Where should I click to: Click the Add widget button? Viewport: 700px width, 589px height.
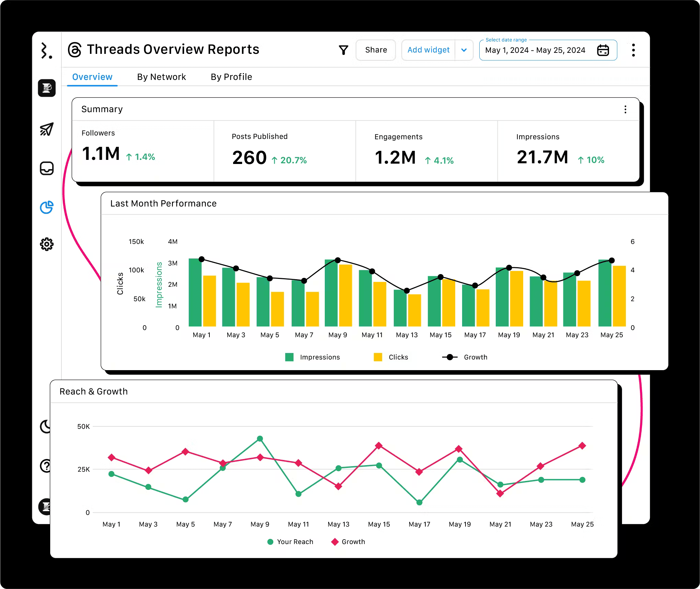(x=428, y=50)
